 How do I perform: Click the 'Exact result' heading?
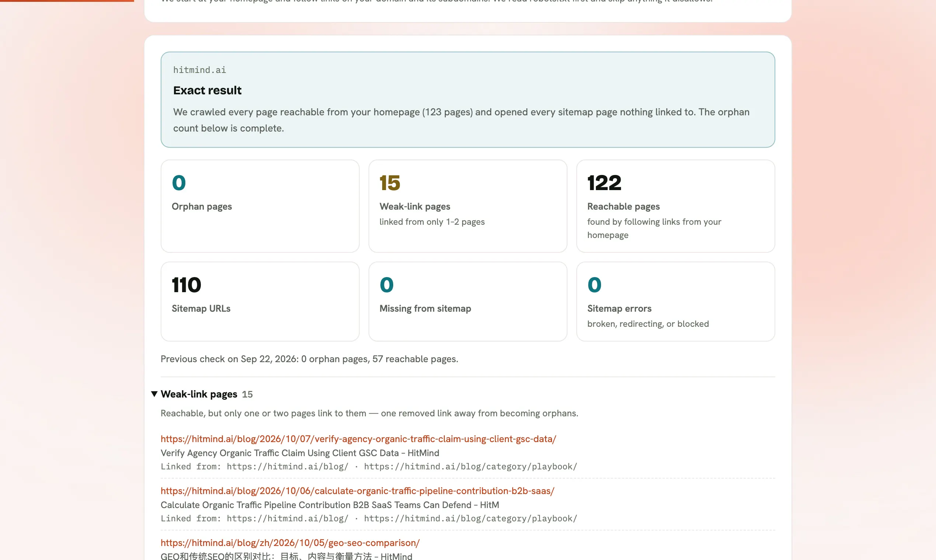click(207, 90)
